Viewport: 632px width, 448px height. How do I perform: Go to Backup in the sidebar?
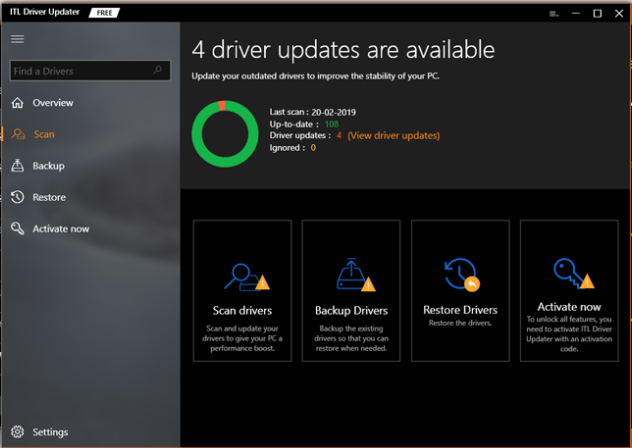click(48, 166)
